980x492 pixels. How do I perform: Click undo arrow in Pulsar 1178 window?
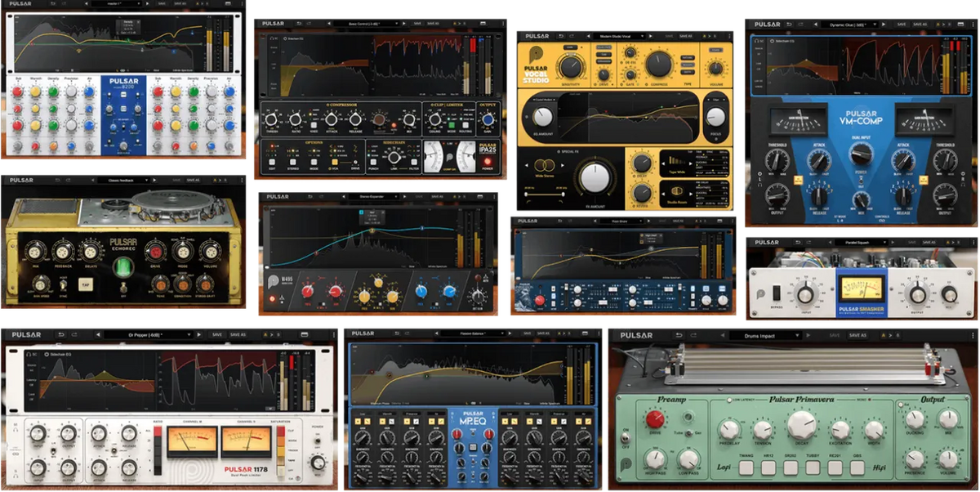point(61,334)
